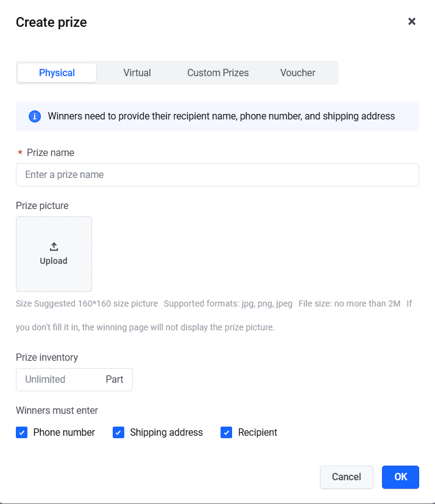This screenshot has width=435, height=504.
Task: Toggle the Shipping address checkbox
Action: [x=119, y=433]
